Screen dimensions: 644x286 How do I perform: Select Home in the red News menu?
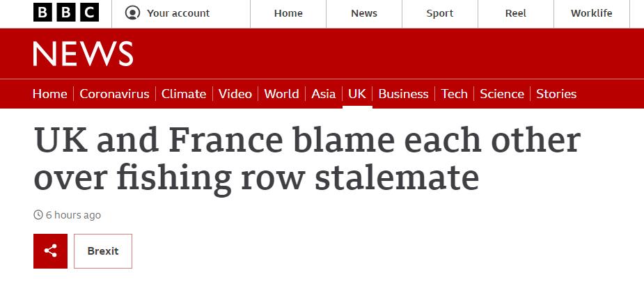pos(49,94)
